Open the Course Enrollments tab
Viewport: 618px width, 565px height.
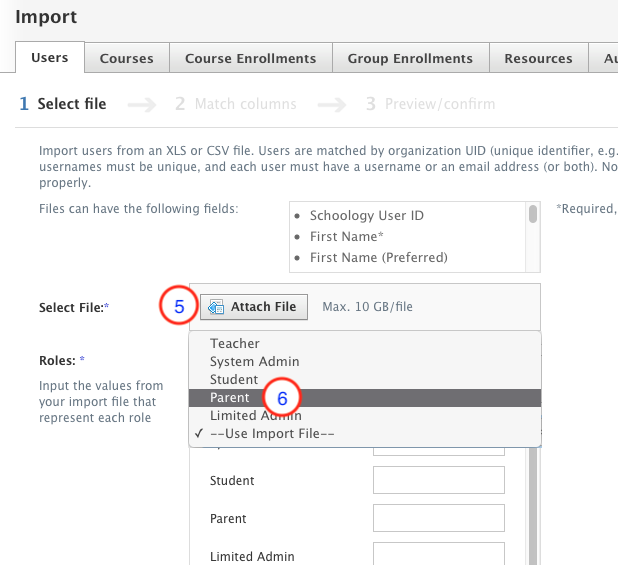(x=250, y=59)
